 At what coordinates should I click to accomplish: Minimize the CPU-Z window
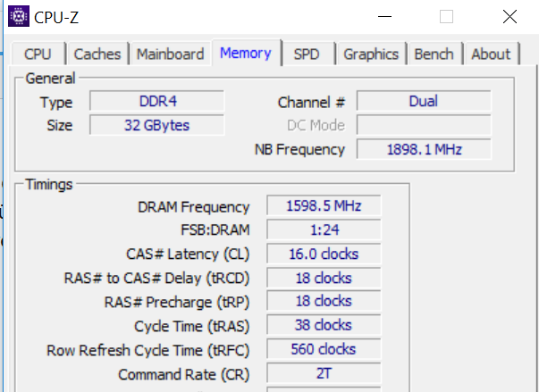[384, 16]
